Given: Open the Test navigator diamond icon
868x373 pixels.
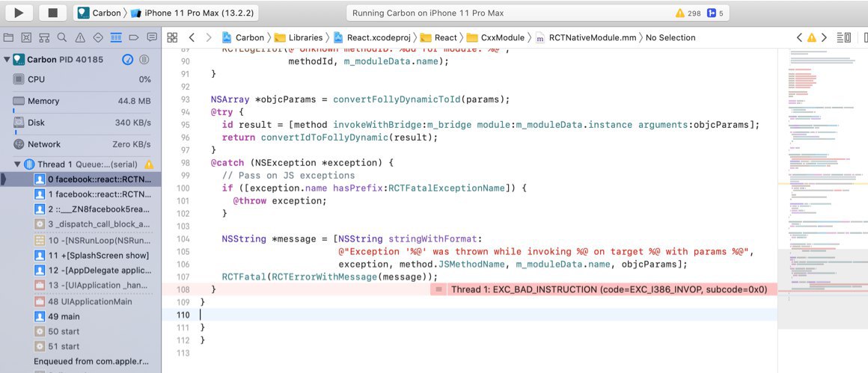Looking at the screenshot, I should click(98, 37).
